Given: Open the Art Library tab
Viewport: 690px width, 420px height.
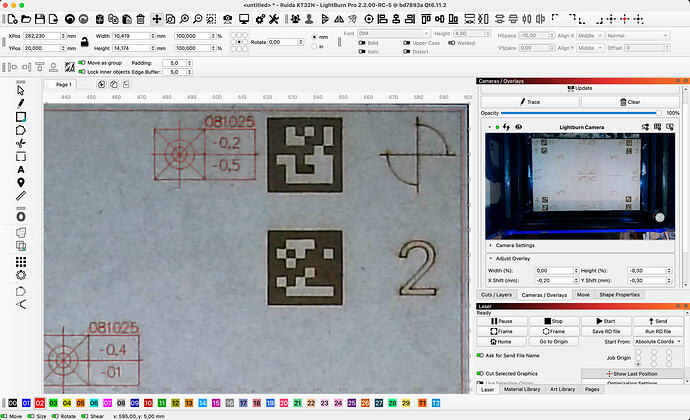Looking at the screenshot, I should coord(562,389).
